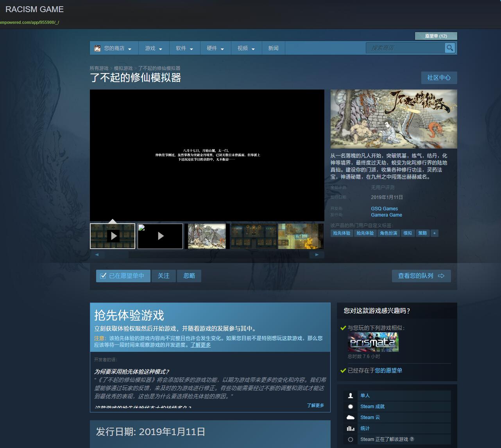Uncheck the 已在愿望单中 wishlist checkbox
Viewport: 501px width, 448px height.
click(x=103, y=276)
